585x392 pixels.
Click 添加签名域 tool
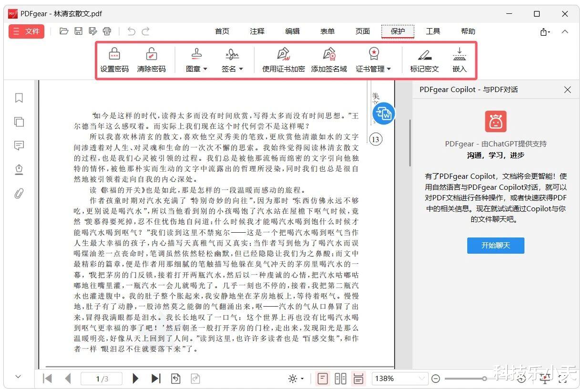click(329, 60)
